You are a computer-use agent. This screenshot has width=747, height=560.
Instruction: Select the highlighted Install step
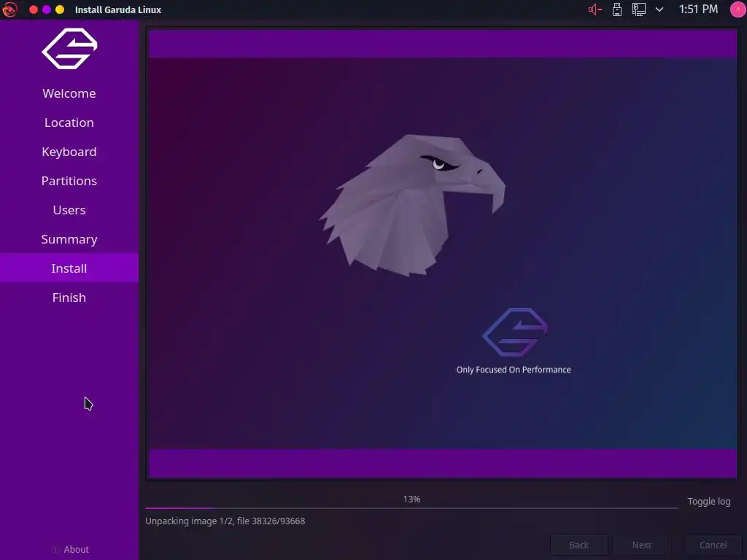coord(69,268)
